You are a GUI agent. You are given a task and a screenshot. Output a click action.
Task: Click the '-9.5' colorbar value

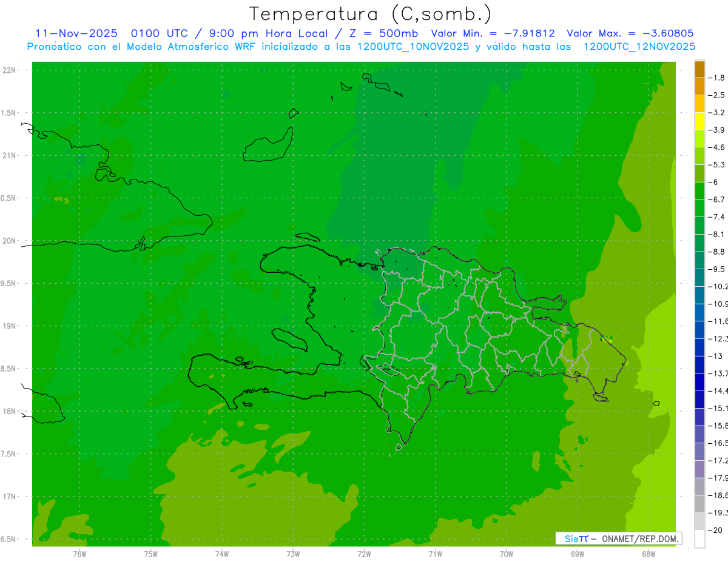point(717,269)
